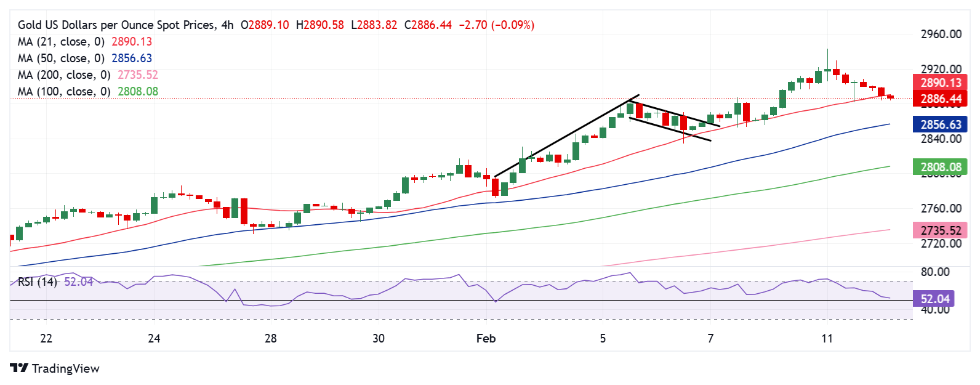Select the MA (200, close, 0) legend
Screen dimensions: 980x385
(64, 75)
